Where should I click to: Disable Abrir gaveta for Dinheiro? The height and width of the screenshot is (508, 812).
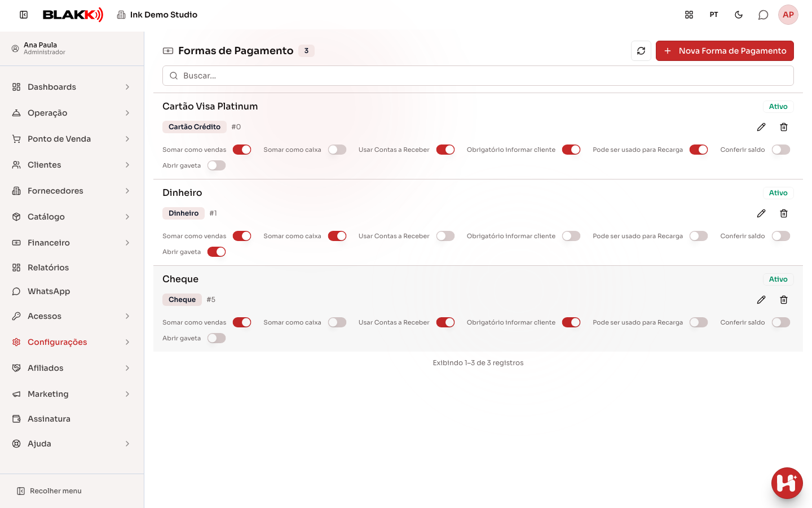(x=217, y=252)
